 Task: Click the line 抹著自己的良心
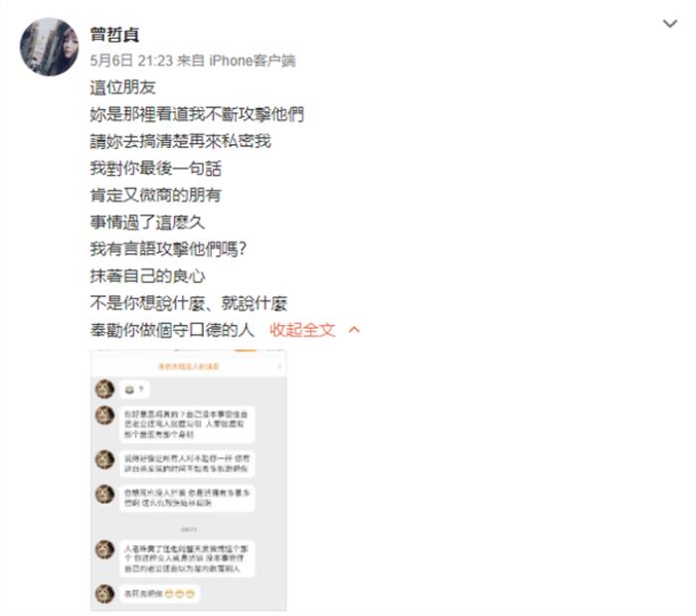pos(148,276)
